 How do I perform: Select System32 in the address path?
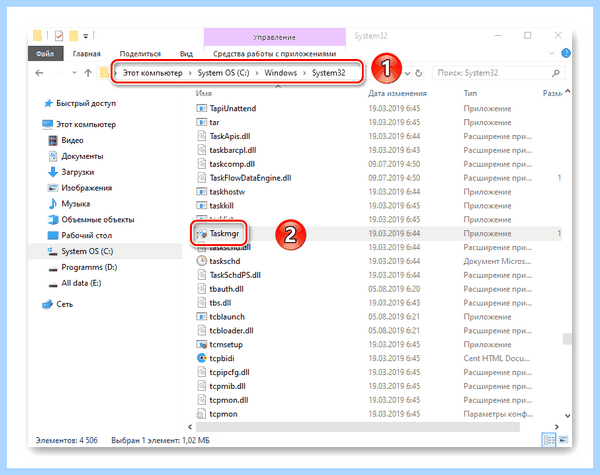click(x=329, y=73)
